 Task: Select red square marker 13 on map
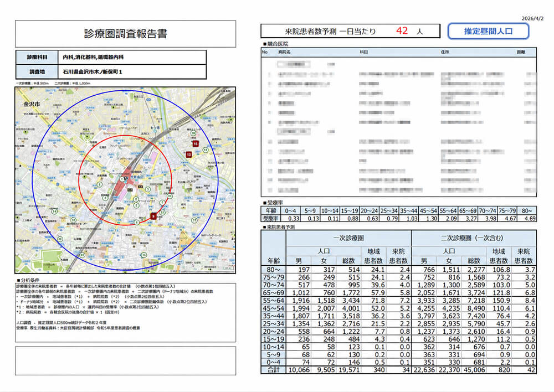(x=189, y=154)
